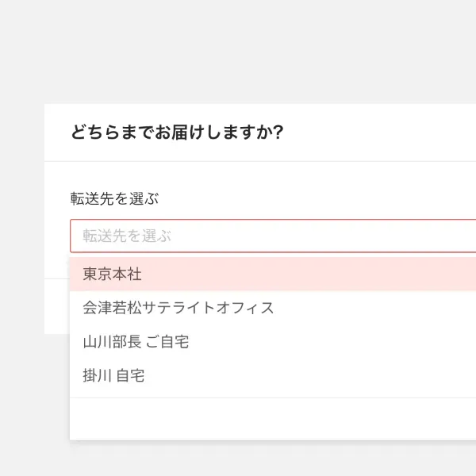Click the 転送先を選ぶ label above the field
This screenshot has width=476, height=476.
(114, 199)
